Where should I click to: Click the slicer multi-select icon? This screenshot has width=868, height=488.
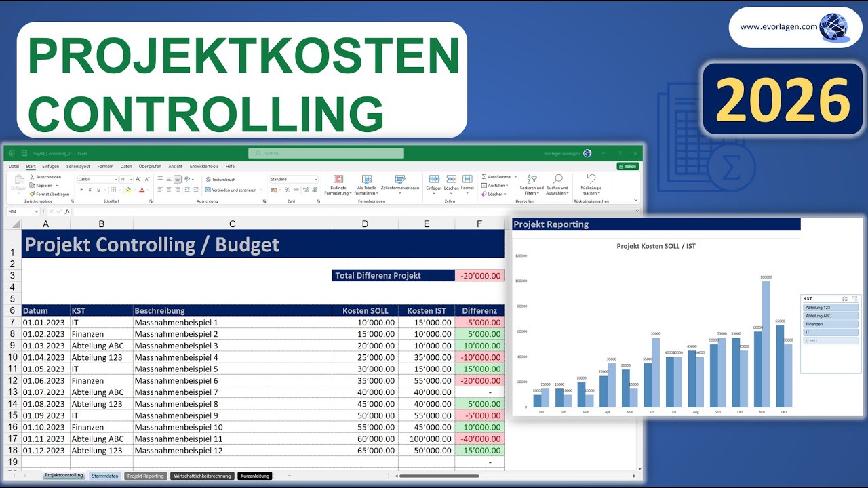click(x=845, y=298)
